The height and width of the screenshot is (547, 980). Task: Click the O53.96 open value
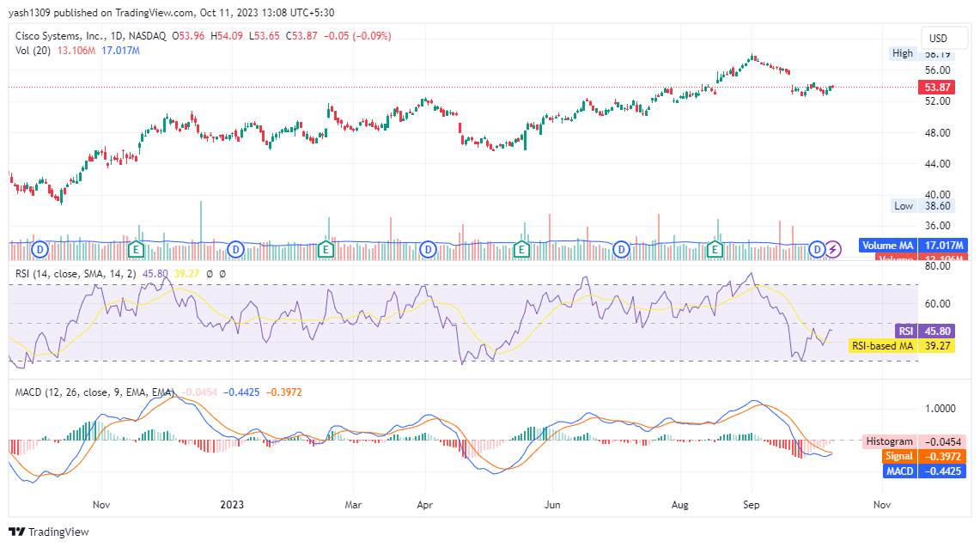(x=188, y=36)
